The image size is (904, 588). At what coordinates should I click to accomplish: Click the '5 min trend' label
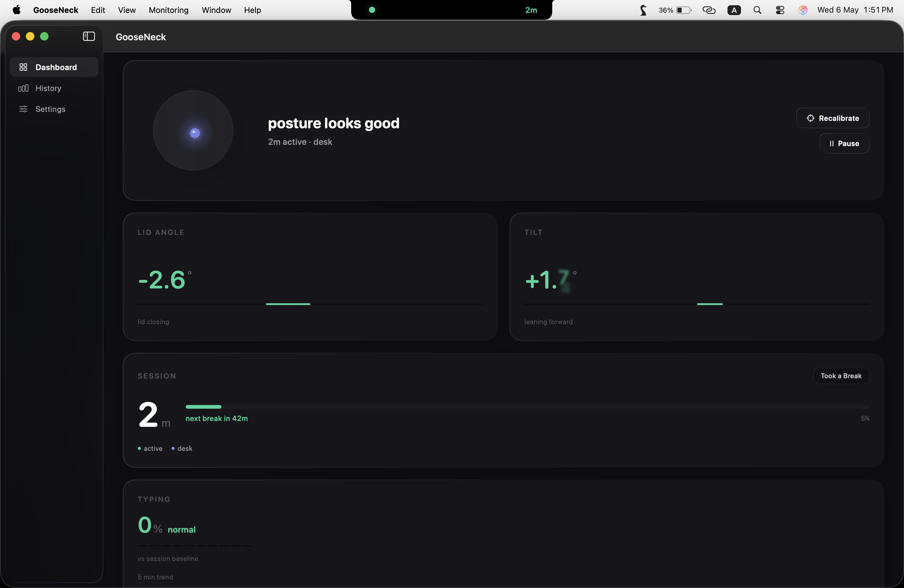coord(155,577)
